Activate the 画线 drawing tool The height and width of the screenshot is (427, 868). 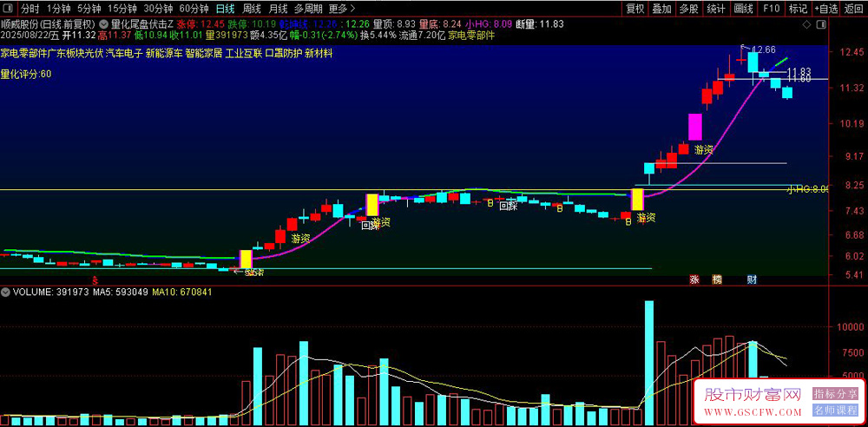pyautogui.click(x=744, y=9)
